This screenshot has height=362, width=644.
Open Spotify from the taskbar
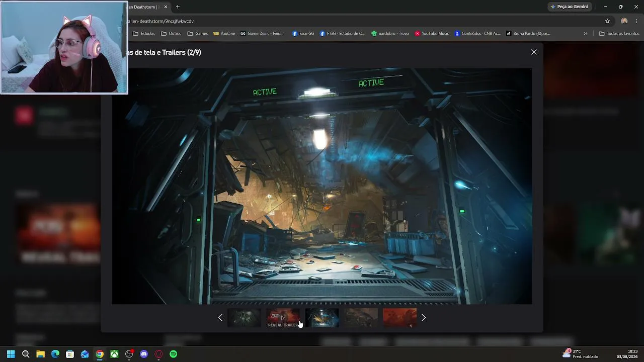[x=174, y=354]
